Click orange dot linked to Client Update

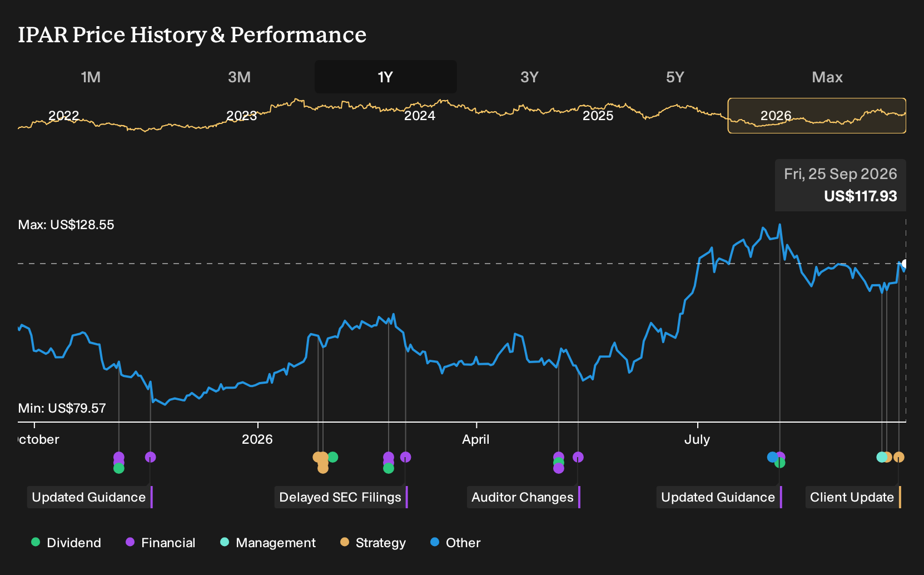pos(899,457)
